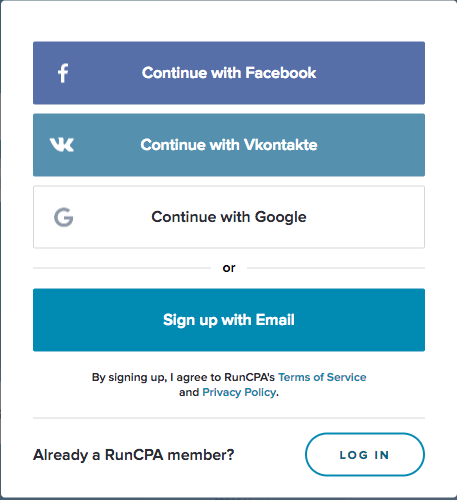Click the Facebook "f" logo icon

click(x=63, y=73)
